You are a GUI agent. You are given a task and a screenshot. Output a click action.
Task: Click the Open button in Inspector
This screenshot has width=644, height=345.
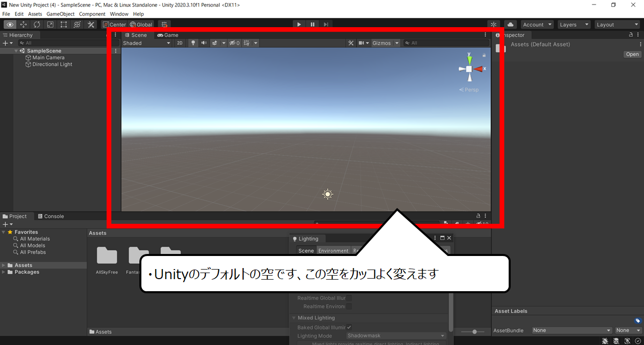tap(632, 54)
